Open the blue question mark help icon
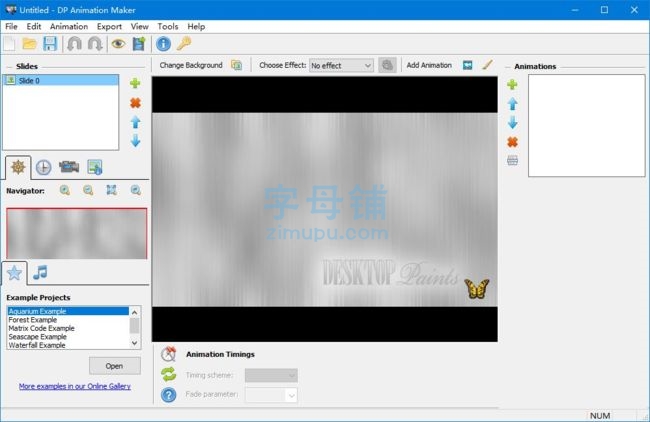The image size is (650, 422). [168, 395]
